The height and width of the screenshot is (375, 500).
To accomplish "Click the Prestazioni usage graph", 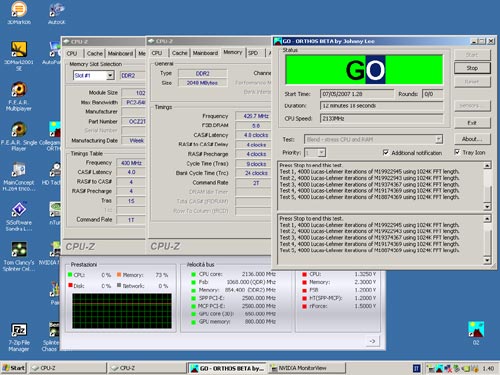I will point(122,311).
